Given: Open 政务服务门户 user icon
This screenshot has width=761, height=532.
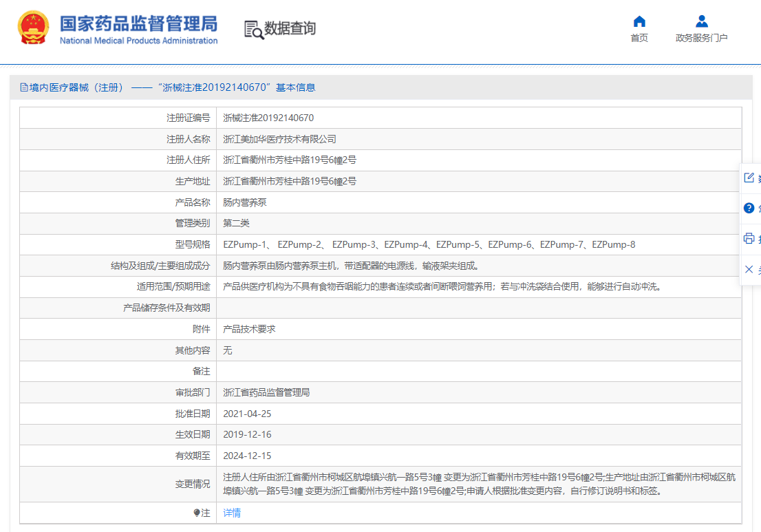Looking at the screenshot, I should 701,21.
